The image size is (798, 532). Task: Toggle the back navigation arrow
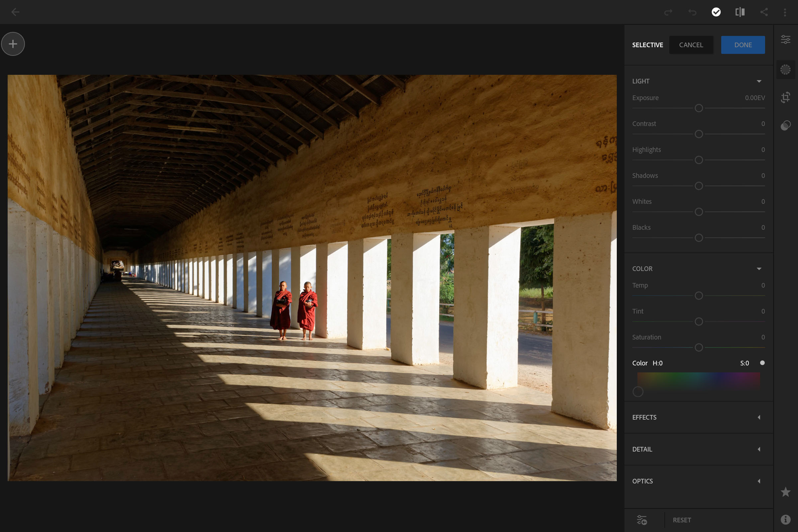(x=15, y=11)
